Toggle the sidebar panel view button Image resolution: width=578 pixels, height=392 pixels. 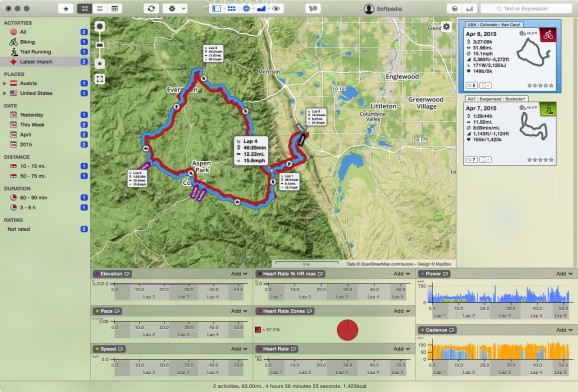(x=217, y=8)
